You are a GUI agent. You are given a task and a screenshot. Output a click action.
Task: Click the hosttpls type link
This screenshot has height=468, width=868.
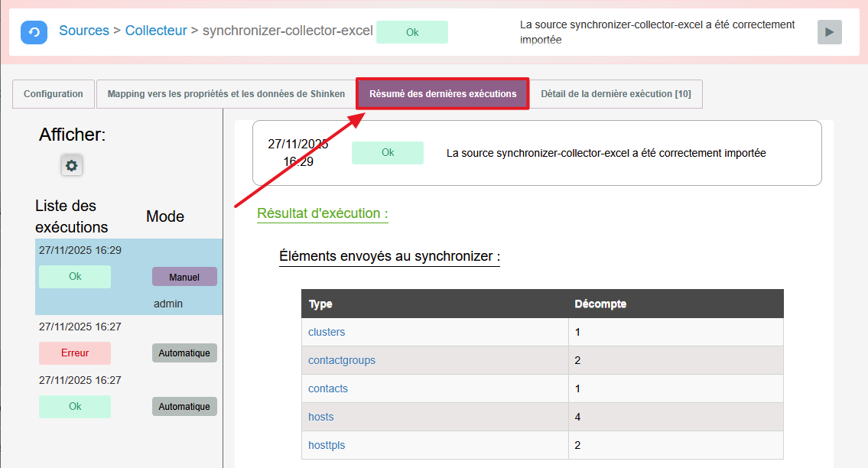(326, 445)
